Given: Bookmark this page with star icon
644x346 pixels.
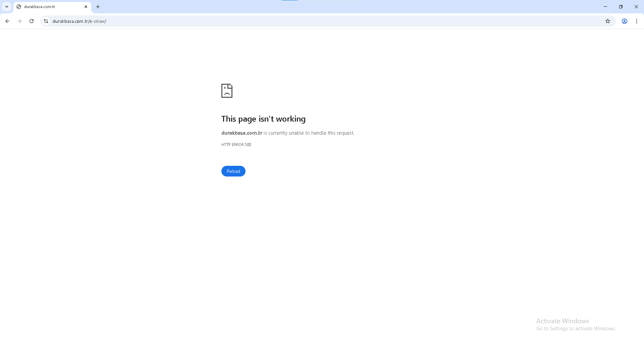Looking at the screenshot, I should pos(608,21).
